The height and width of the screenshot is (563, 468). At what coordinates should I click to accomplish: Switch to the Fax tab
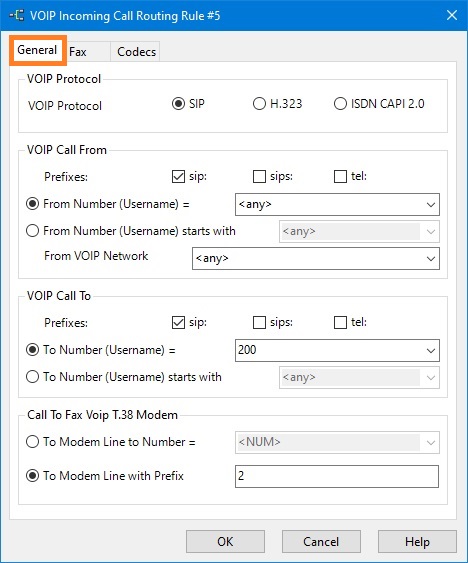point(78,52)
